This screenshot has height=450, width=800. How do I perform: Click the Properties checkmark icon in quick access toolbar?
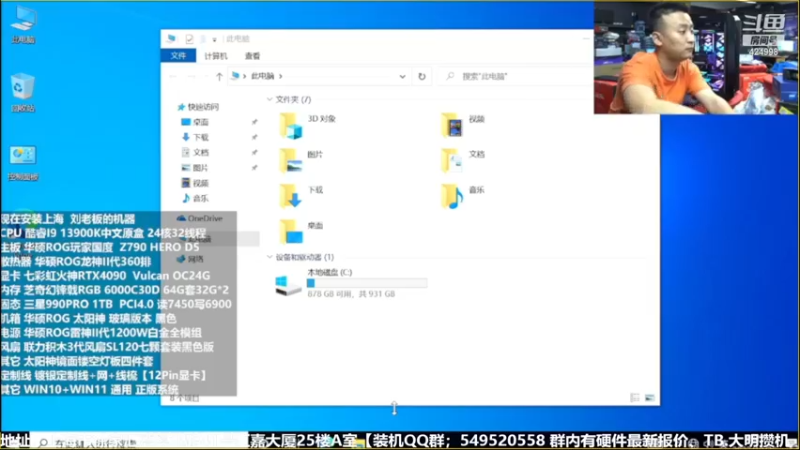point(189,39)
